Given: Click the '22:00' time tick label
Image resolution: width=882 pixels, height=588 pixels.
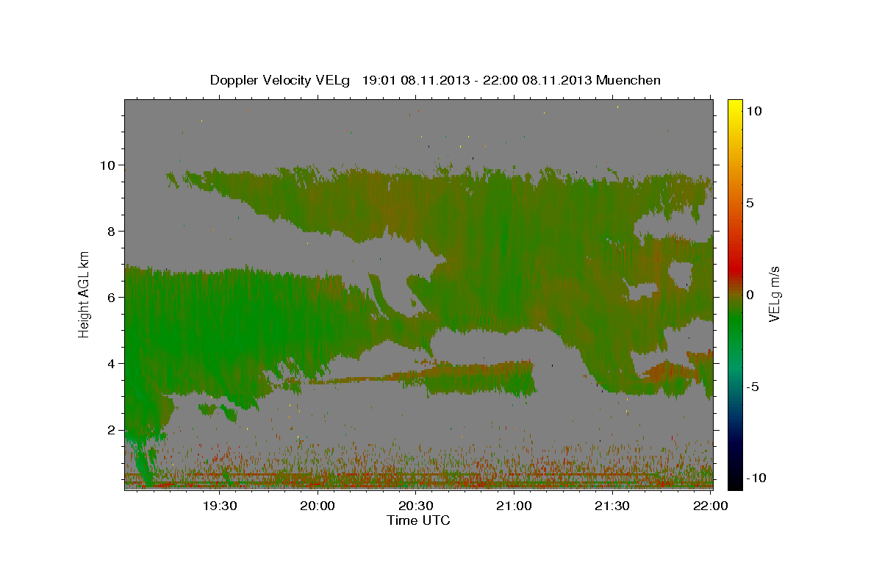Looking at the screenshot, I should [711, 506].
